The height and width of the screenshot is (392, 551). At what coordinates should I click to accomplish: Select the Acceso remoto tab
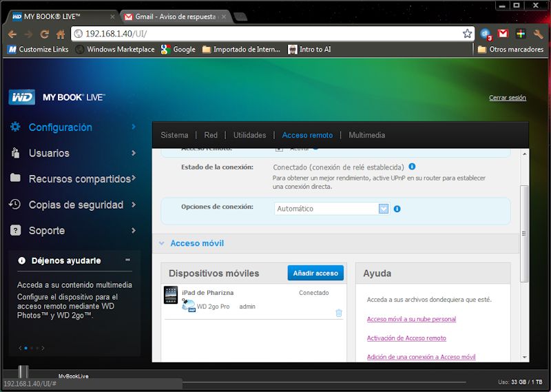point(307,135)
